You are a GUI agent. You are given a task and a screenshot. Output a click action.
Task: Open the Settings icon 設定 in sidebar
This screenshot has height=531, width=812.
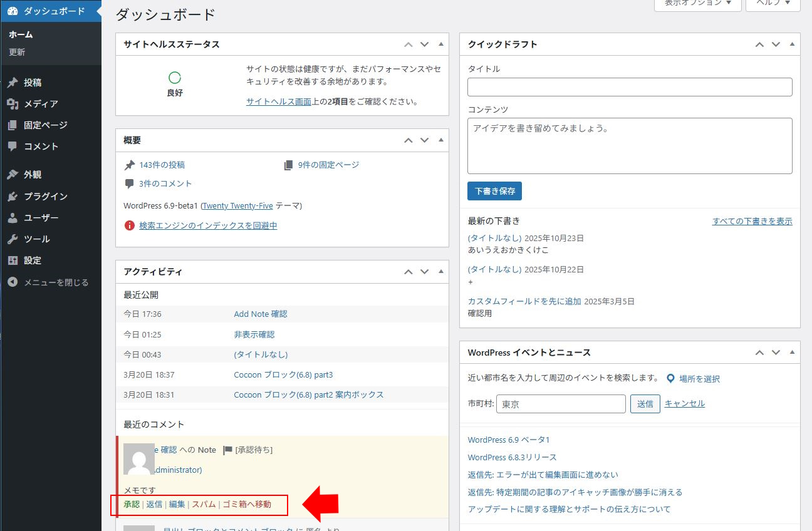pyautogui.click(x=13, y=260)
